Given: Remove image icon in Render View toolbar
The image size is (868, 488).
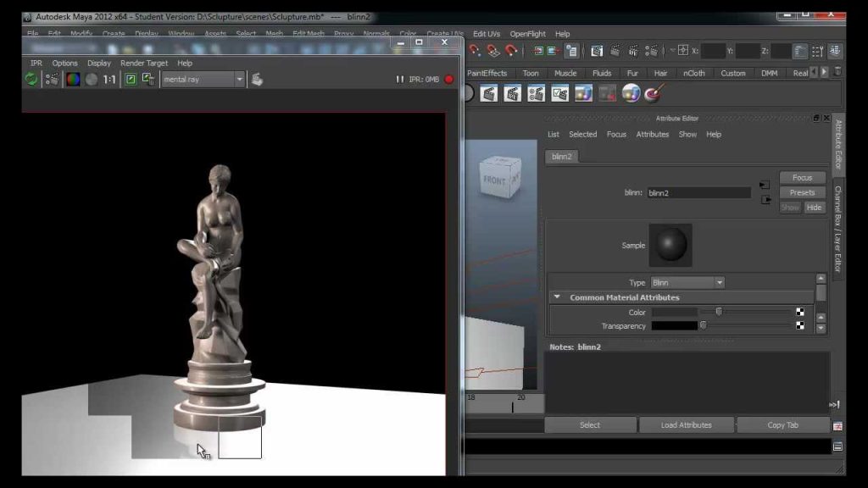Looking at the screenshot, I should tap(147, 79).
